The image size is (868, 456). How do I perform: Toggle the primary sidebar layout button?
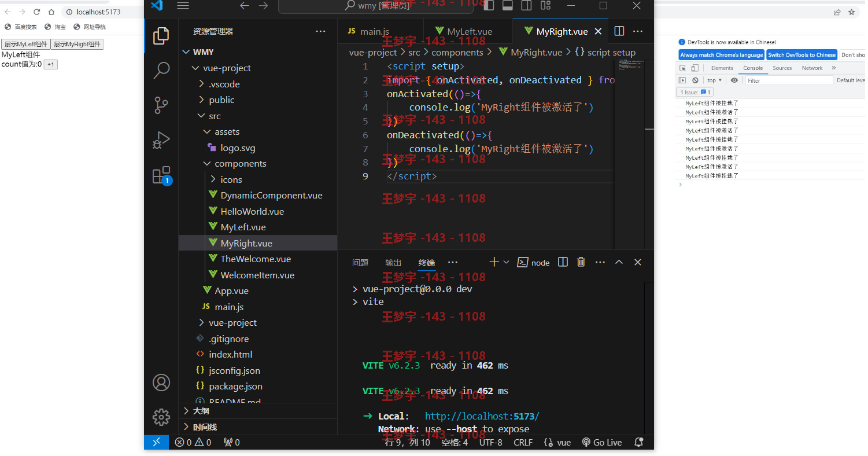pyautogui.click(x=489, y=6)
